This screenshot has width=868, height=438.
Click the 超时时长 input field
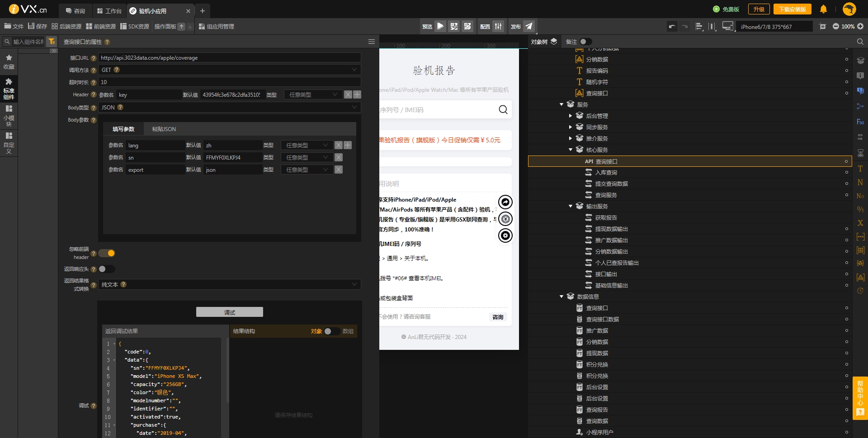[230, 82]
